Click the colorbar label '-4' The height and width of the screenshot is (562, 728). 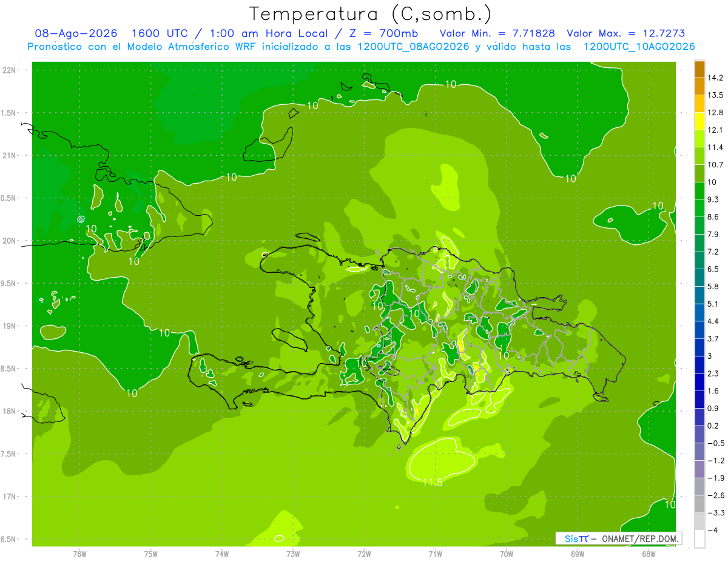[x=712, y=530]
